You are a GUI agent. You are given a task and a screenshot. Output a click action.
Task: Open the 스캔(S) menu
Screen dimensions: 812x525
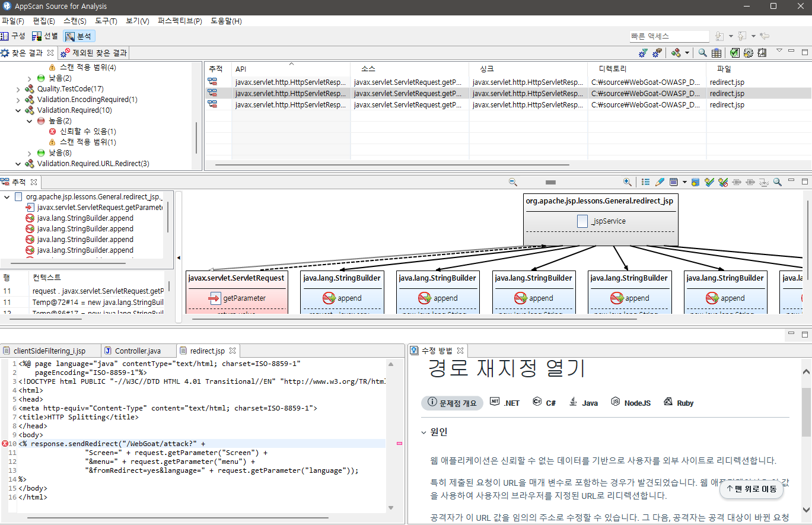tap(75, 21)
